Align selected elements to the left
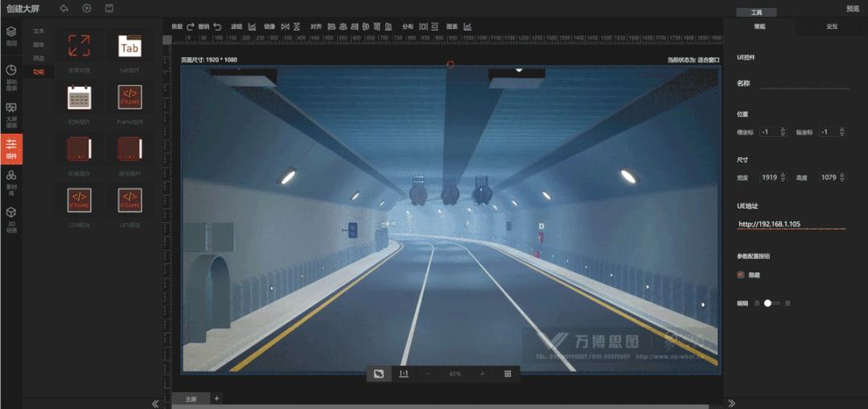 (x=331, y=26)
